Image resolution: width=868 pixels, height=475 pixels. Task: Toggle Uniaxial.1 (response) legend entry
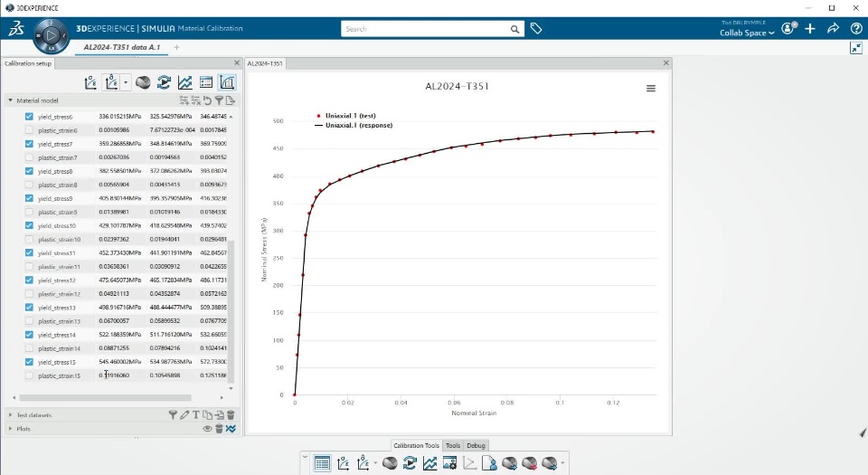point(354,125)
